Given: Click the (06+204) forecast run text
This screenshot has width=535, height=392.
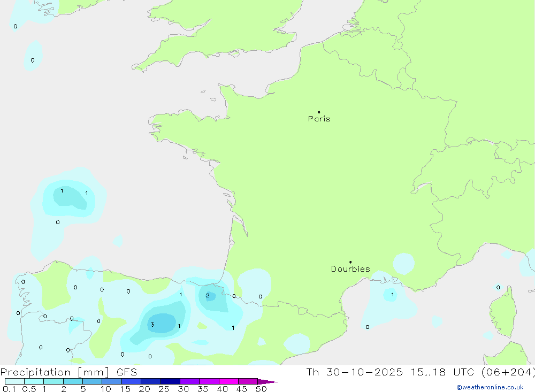Looking at the screenshot, I should (508, 372).
